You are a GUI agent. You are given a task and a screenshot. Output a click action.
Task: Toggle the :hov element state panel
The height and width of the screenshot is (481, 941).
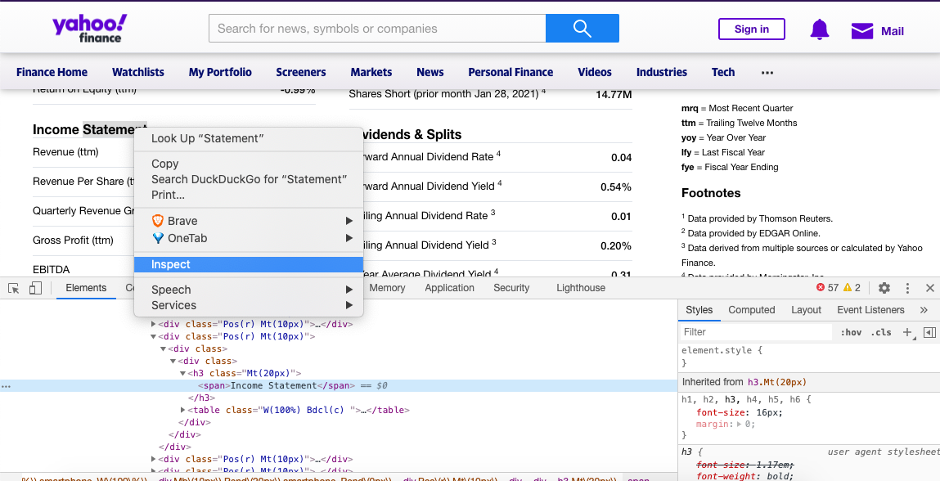tap(851, 332)
